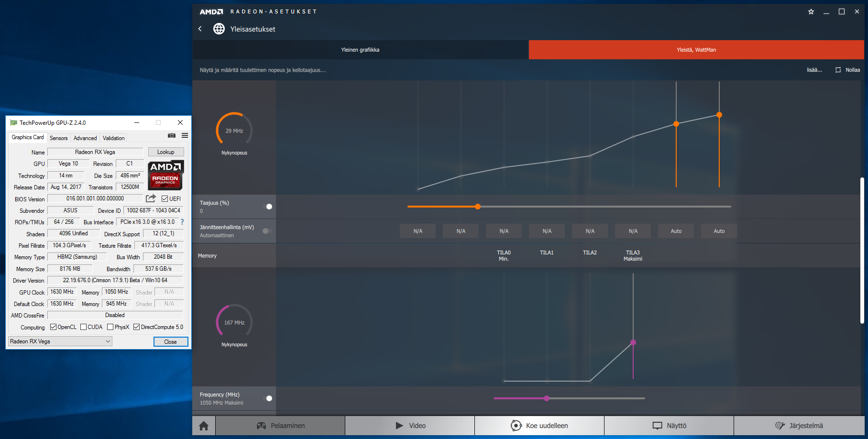Open the Graphics Card tab in GPU-Z
This screenshot has width=868, height=439.
tap(28, 137)
